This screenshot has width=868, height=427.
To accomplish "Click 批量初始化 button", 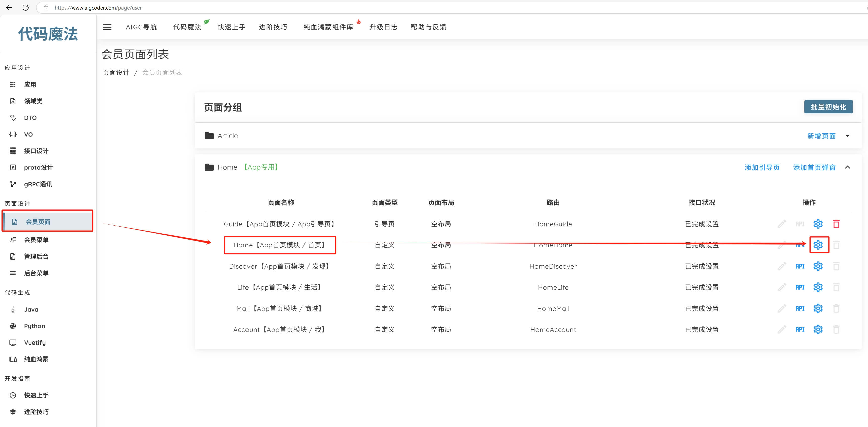I will point(828,107).
